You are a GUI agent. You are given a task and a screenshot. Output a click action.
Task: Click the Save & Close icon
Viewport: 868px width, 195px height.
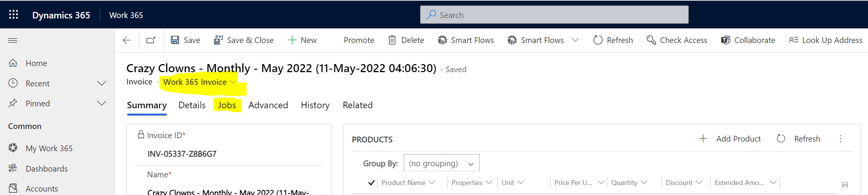(218, 40)
